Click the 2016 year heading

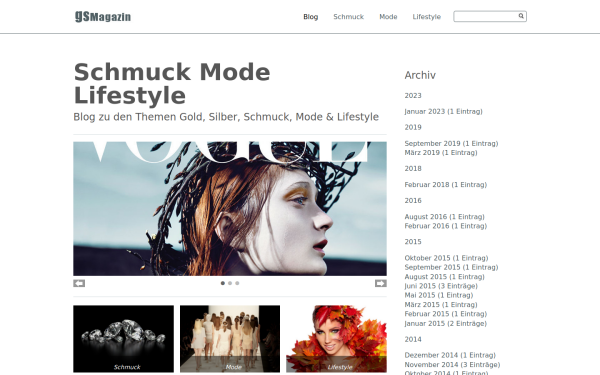click(413, 201)
